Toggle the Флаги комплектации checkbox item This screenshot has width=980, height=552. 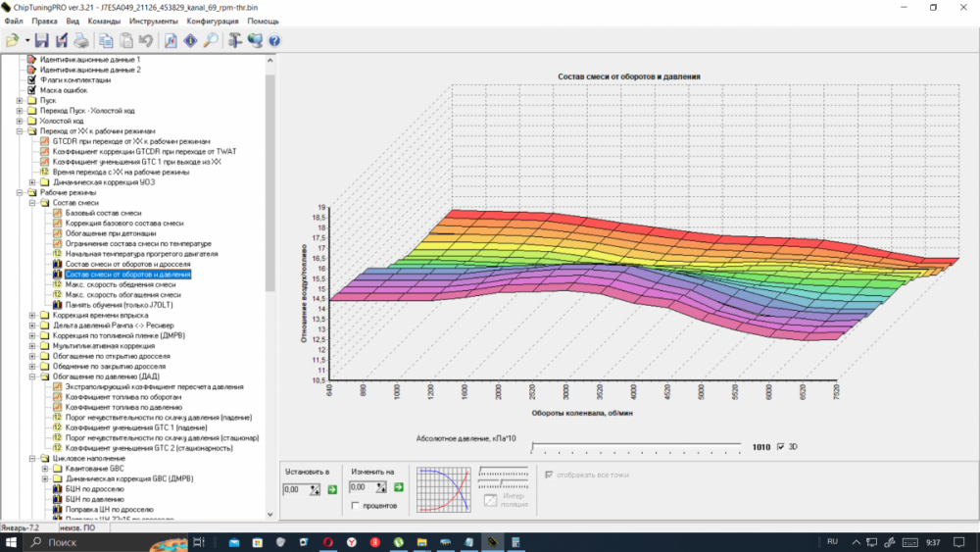(x=32, y=80)
